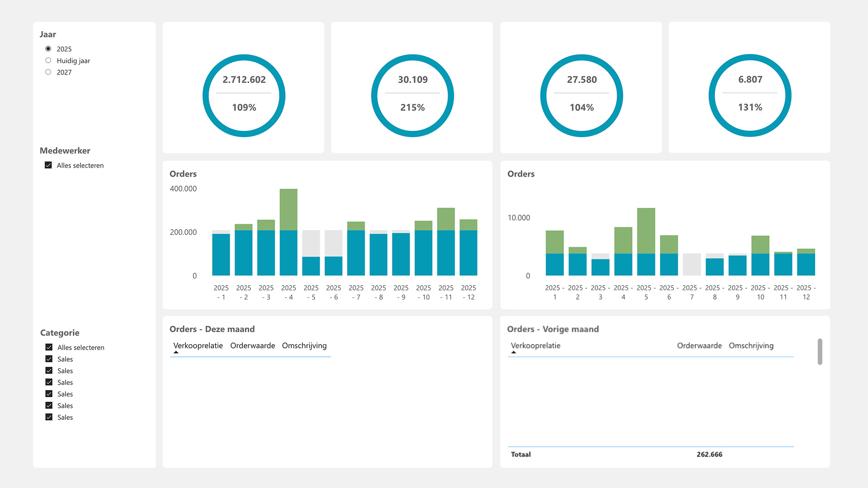Select the "2025" year option
Image resolution: width=868 pixels, height=488 pixels.
pyautogui.click(x=48, y=48)
